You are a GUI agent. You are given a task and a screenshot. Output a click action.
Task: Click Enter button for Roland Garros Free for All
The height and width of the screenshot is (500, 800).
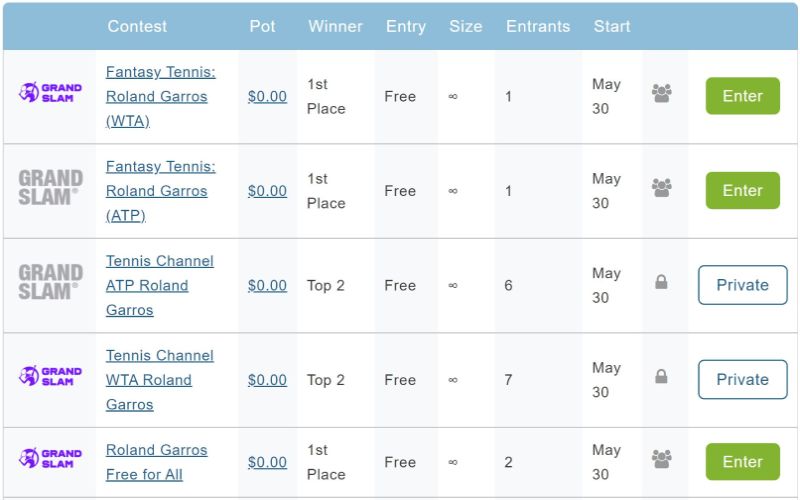742,462
